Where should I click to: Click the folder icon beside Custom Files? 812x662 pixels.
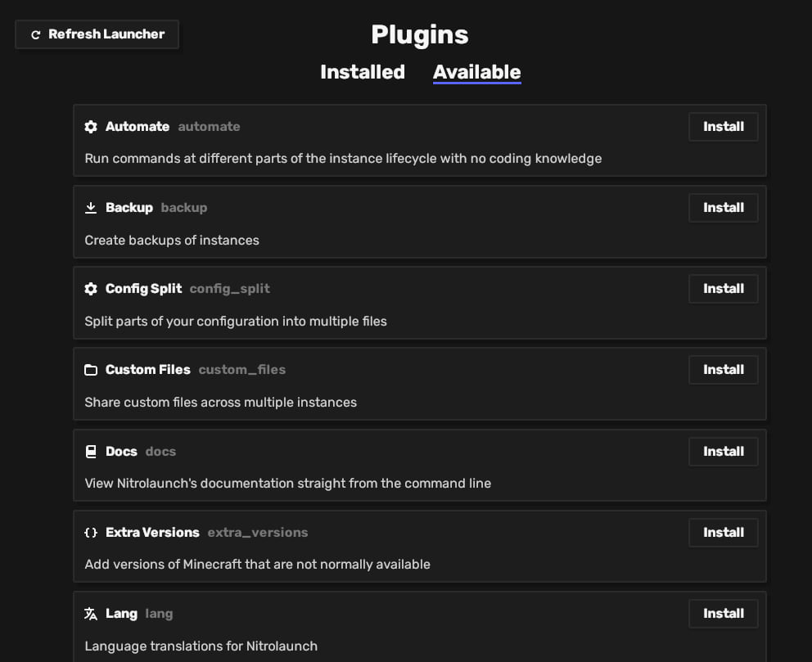coord(91,370)
